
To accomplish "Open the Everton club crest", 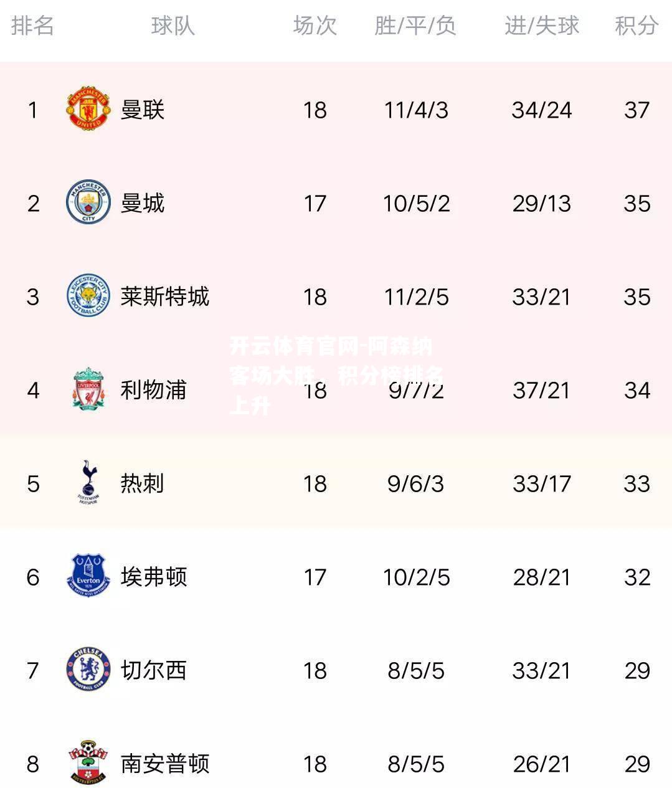I will click(88, 576).
